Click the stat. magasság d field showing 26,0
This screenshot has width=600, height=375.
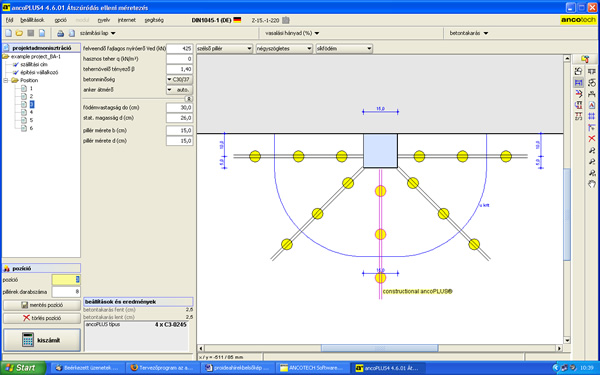pyautogui.click(x=179, y=118)
